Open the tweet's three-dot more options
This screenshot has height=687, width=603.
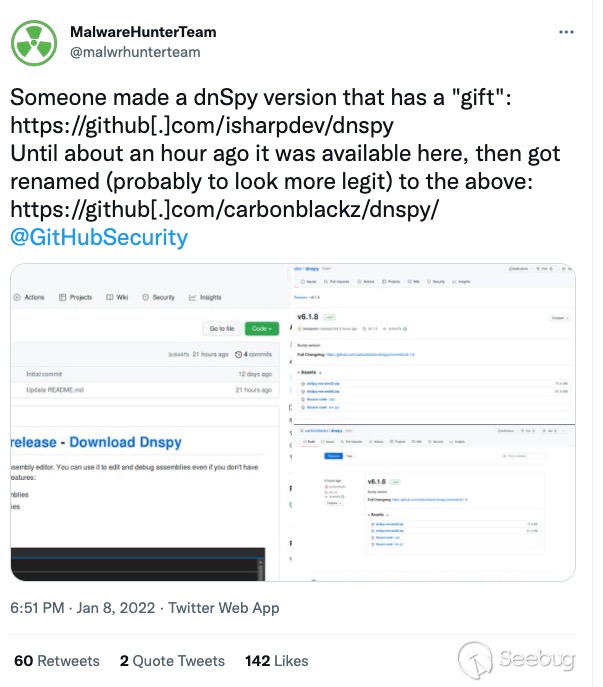click(567, 32)
